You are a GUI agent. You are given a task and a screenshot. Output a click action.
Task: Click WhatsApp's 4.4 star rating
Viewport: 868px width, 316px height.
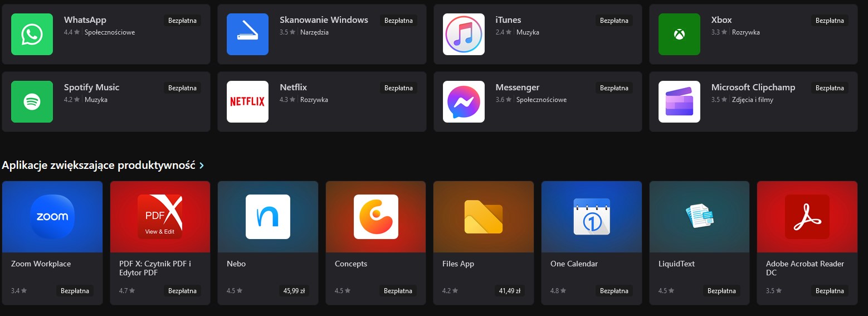tap(72, 32)
